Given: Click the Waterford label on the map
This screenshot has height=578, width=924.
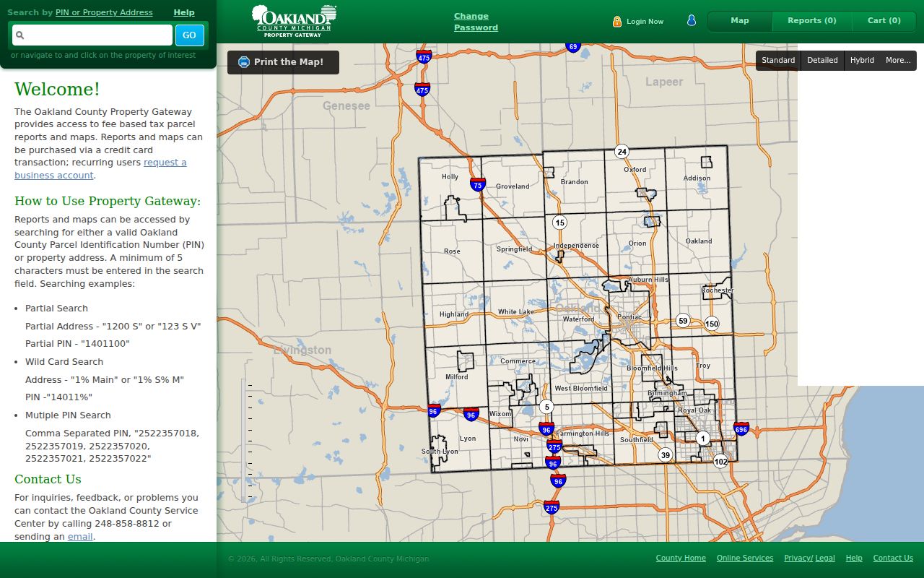Looking at the screenshot, I should click(x=578, y=319).
